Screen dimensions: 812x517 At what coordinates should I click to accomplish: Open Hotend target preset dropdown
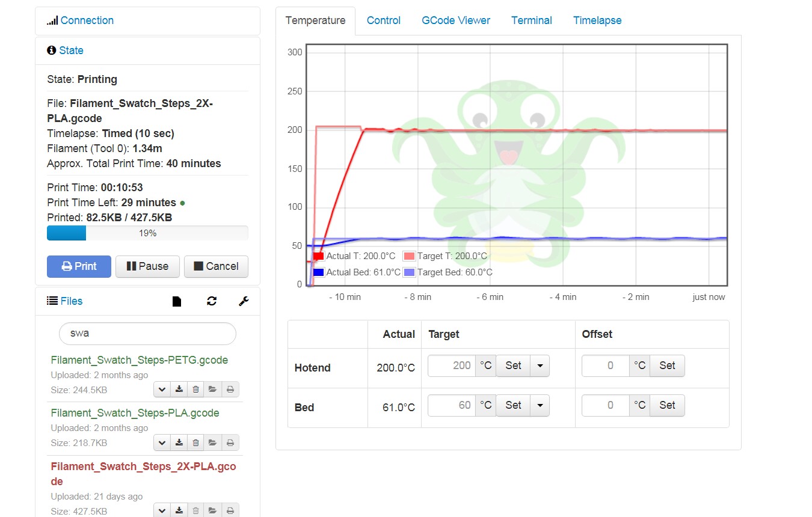540,366
